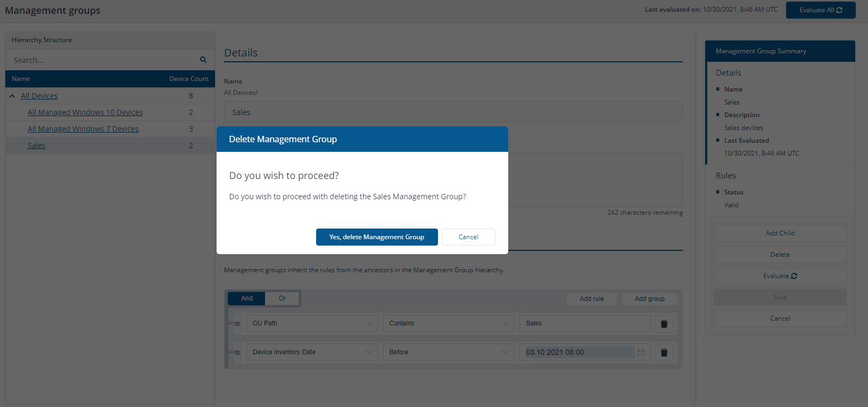Select the Or condition toggle
868x407 pixels.
282,298
